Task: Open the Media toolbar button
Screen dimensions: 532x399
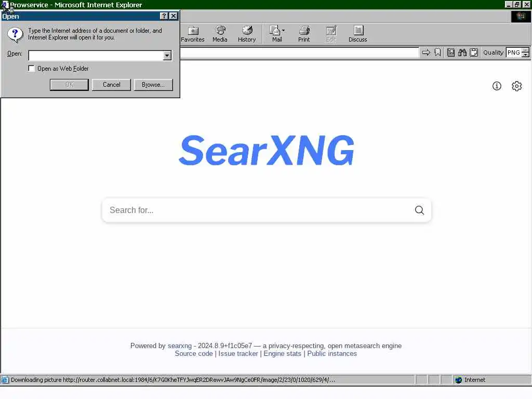Action: [220, 34]
